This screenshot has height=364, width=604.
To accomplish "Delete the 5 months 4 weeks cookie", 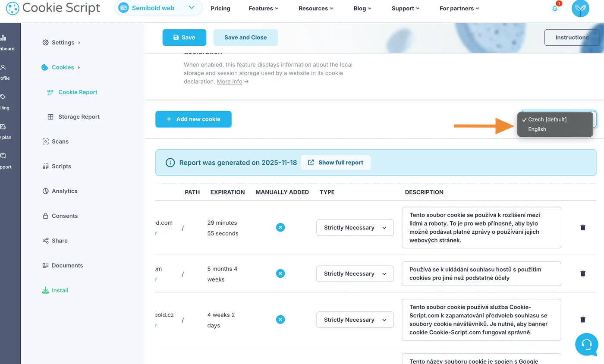I will pyautogui.click(x=583, y=273).
